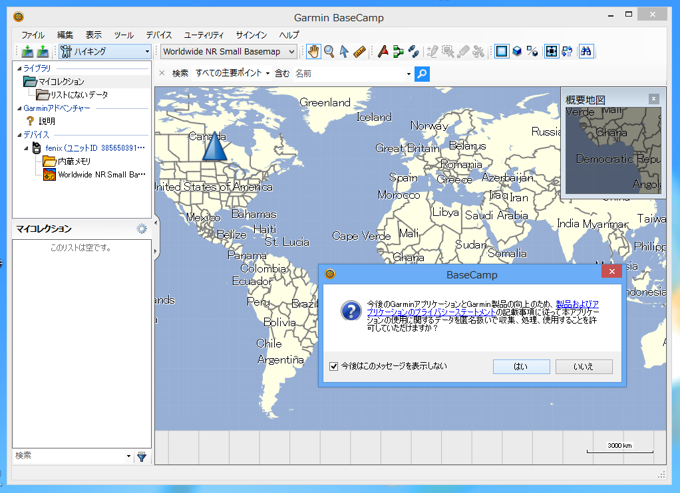Viewport: 680px width, 493px height.
Task: Click the blue search magnifier button
Action: coord(422,74)
